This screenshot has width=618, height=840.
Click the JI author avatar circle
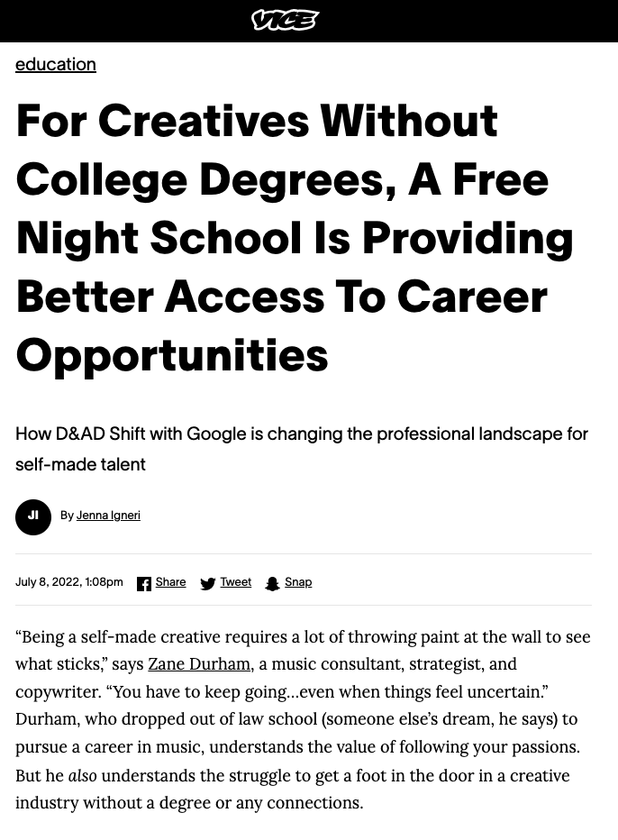(33, 516)
